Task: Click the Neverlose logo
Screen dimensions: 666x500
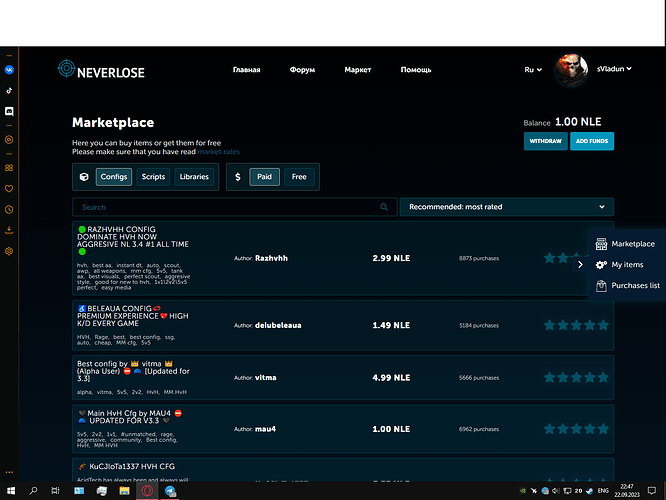Action: 101,69
